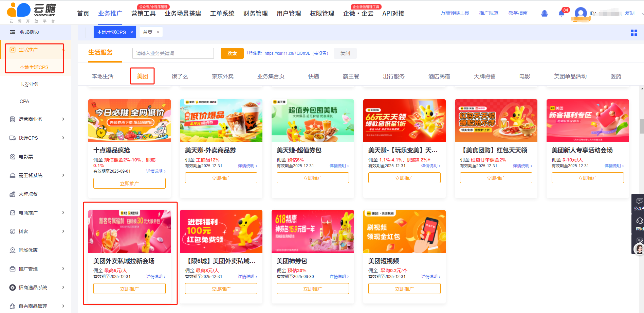Image resolution: width=644 pixels, height=313 pixels.
Task: Click the 运营商业务 sidebar icon
Action: (x=13, y=119)
